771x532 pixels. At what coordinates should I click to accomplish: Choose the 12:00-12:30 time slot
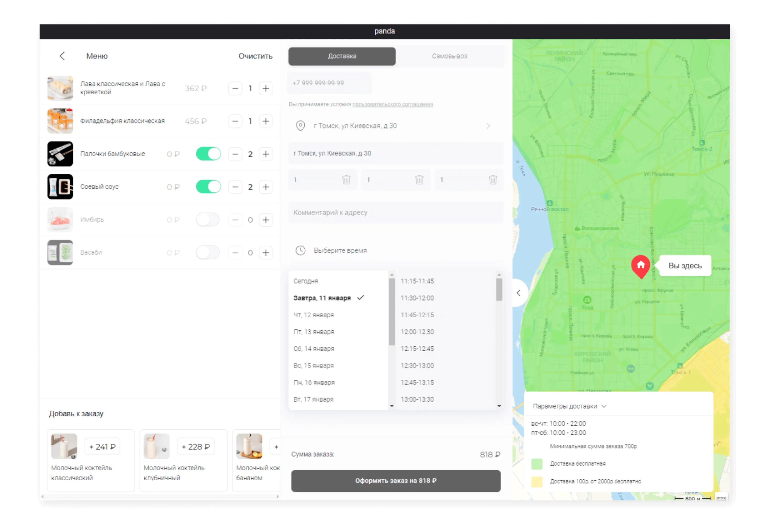(x=417, y=332)
